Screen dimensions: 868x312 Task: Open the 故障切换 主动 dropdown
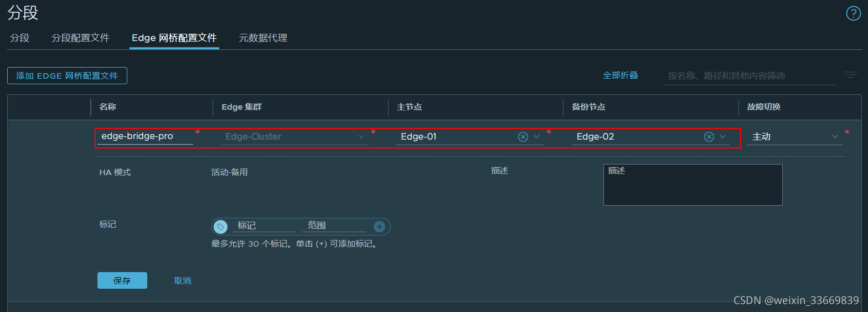(794, 137)
